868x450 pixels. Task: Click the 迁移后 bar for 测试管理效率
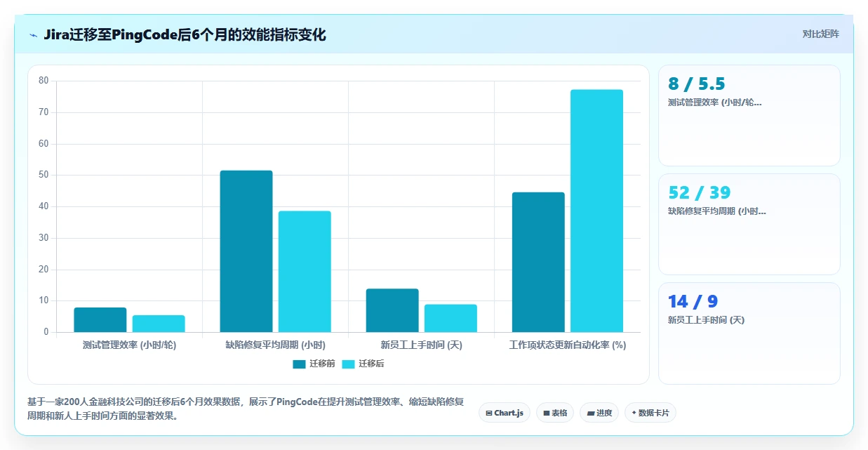(159, 324)
